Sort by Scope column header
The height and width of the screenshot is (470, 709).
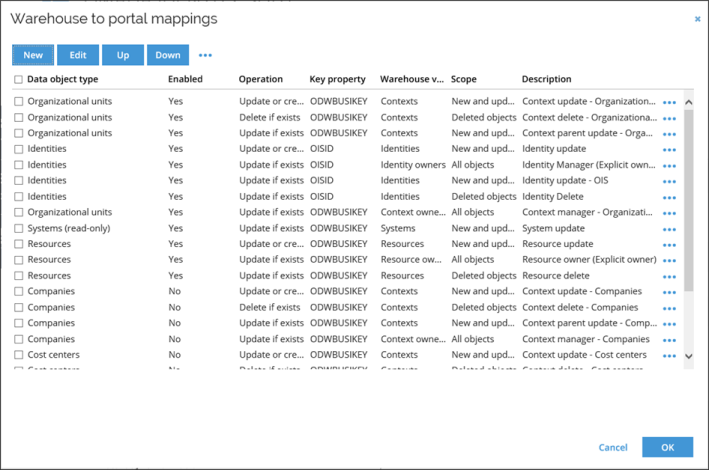pos(463,79)
